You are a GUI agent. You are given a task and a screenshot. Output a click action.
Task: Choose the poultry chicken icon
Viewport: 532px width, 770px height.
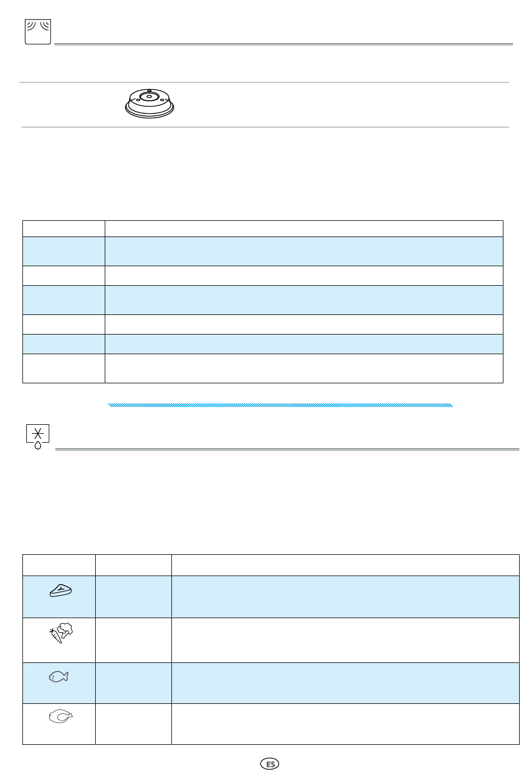pos(61,717)
